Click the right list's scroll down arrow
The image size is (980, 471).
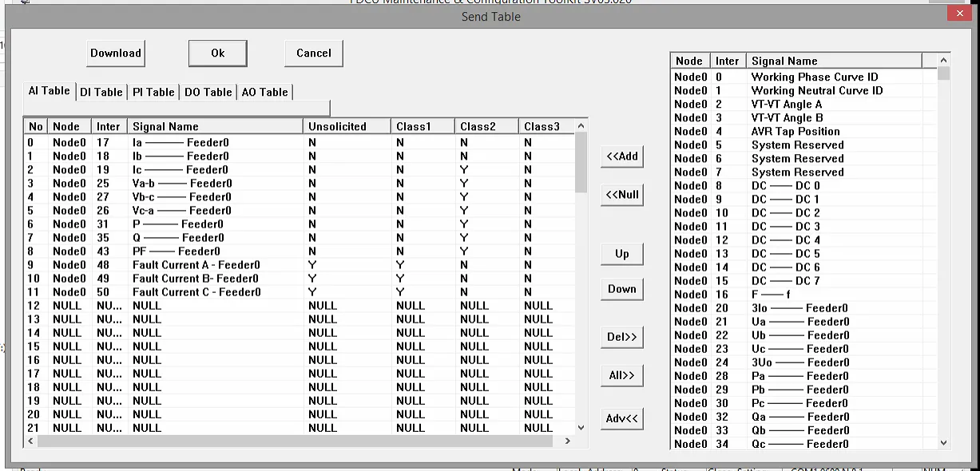tap(944, 442)
